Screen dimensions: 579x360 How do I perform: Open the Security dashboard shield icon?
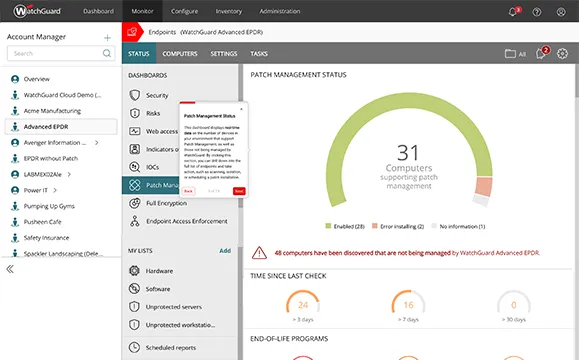pos(134,95)
